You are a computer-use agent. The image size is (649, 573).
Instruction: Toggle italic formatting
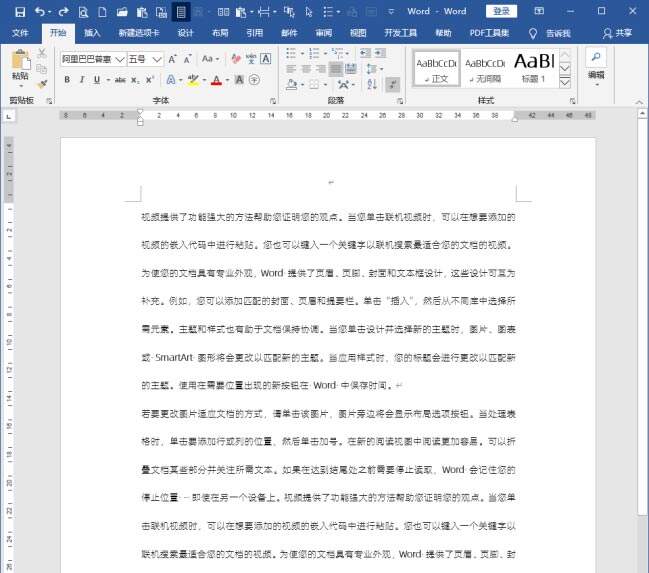82,79
